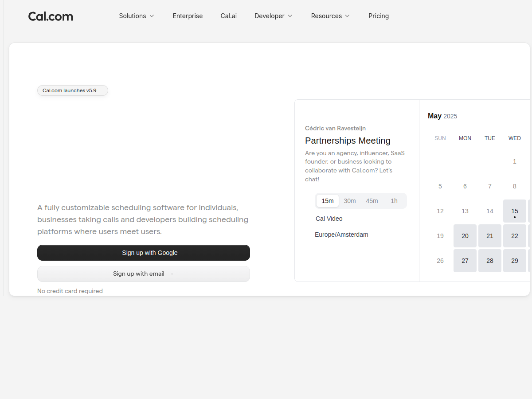The height and width of the screenshot is (399, 532).
Task: Open the Developer dropdown menu
Action: tap(274, 16)
